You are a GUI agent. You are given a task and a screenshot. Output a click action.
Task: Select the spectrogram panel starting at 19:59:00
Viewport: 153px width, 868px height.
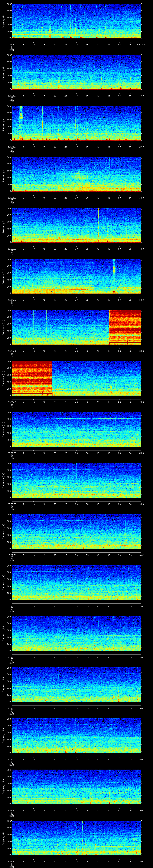click(x=76, y=21)
